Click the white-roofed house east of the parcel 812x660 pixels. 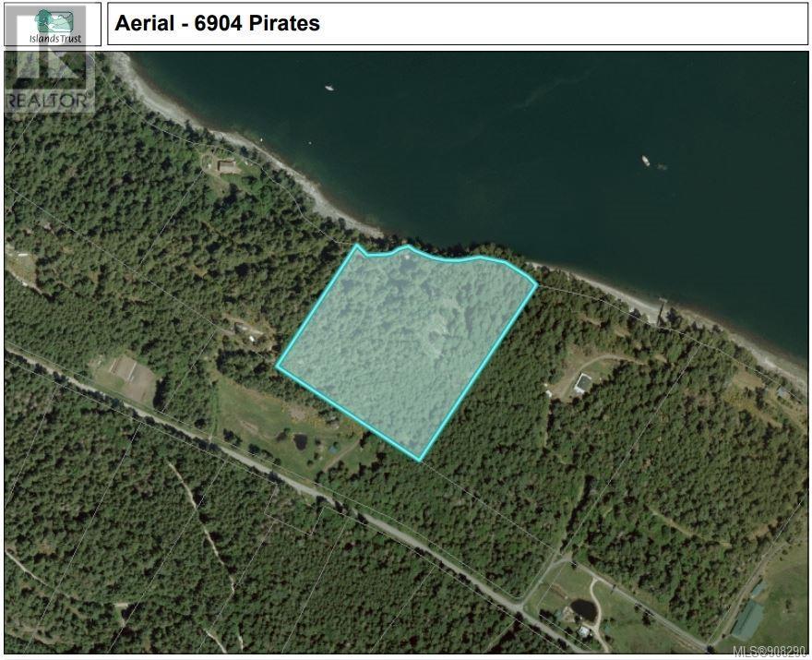pyautogui.click(x=582, y=383)
